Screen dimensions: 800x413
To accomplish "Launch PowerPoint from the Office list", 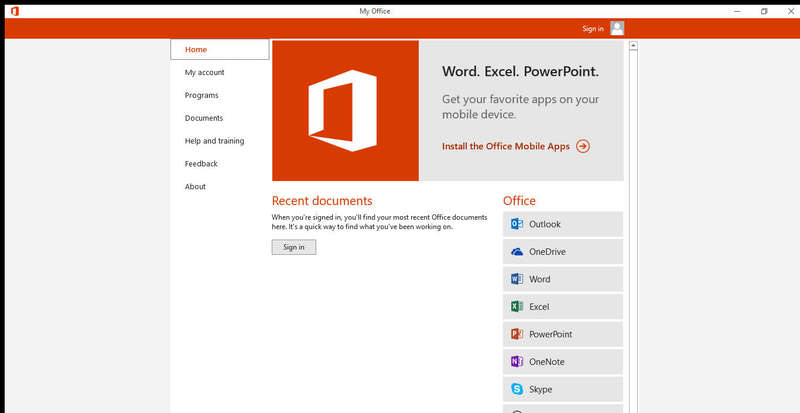I will pos(563,334).
